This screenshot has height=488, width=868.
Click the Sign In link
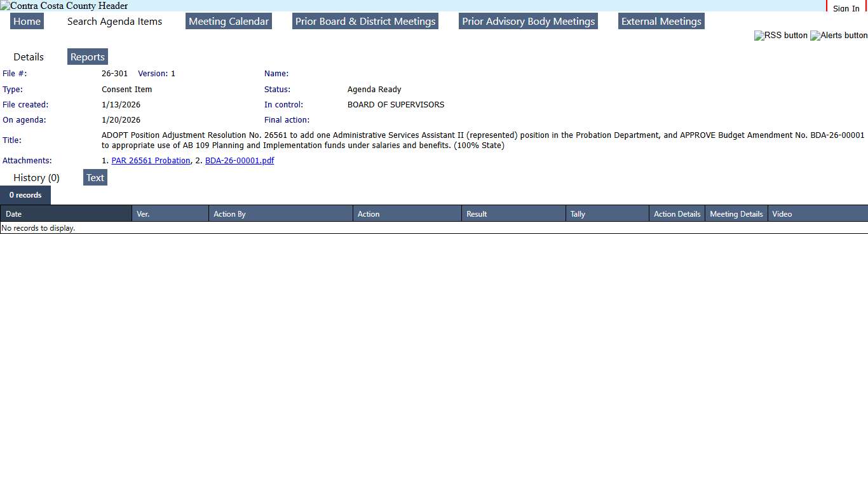[846, 8]
